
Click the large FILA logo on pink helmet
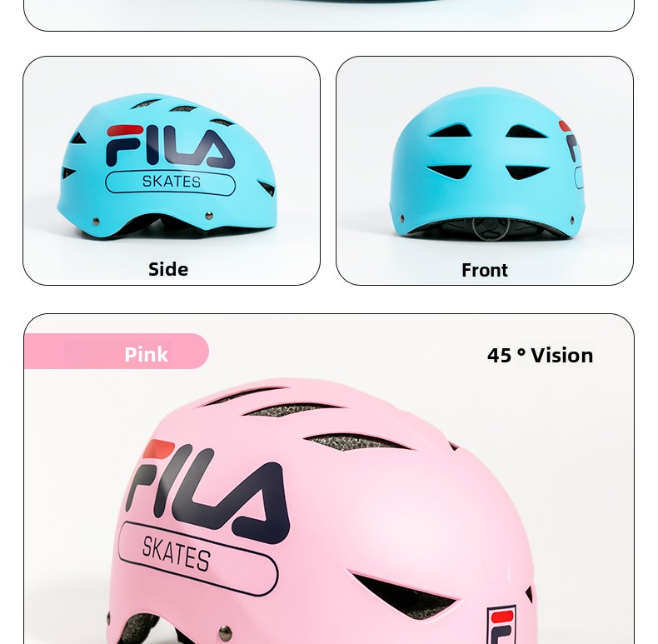(x=208, y=492)
